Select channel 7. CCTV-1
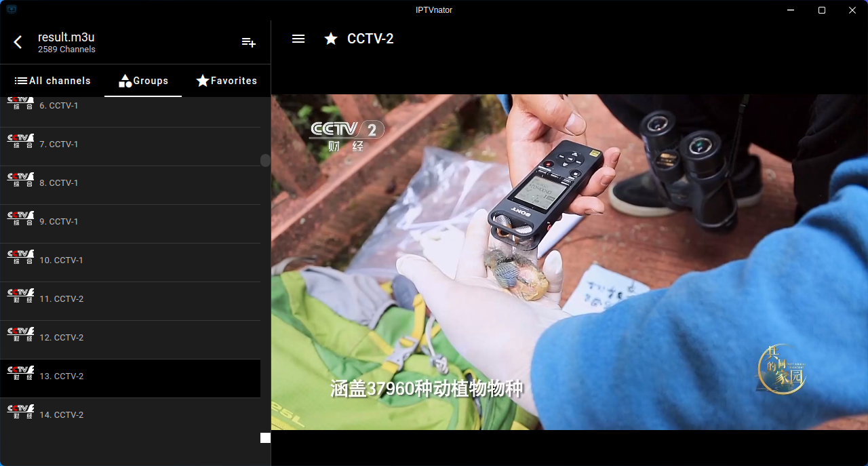 click(x=130, y=147)
